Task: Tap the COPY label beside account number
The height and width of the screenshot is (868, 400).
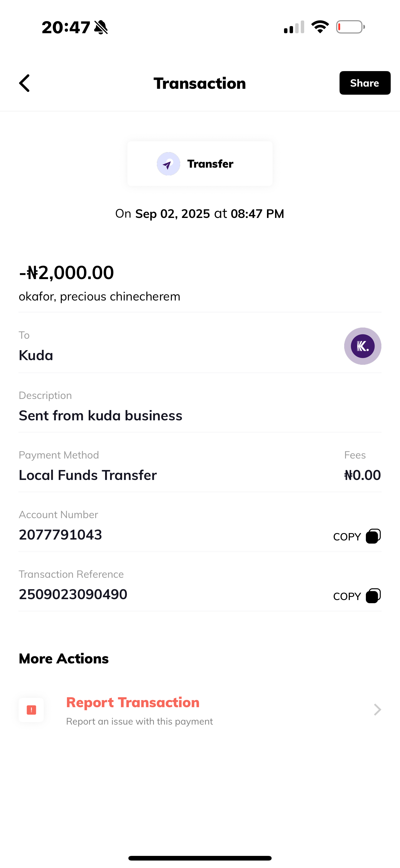Action: coord(347,537)
